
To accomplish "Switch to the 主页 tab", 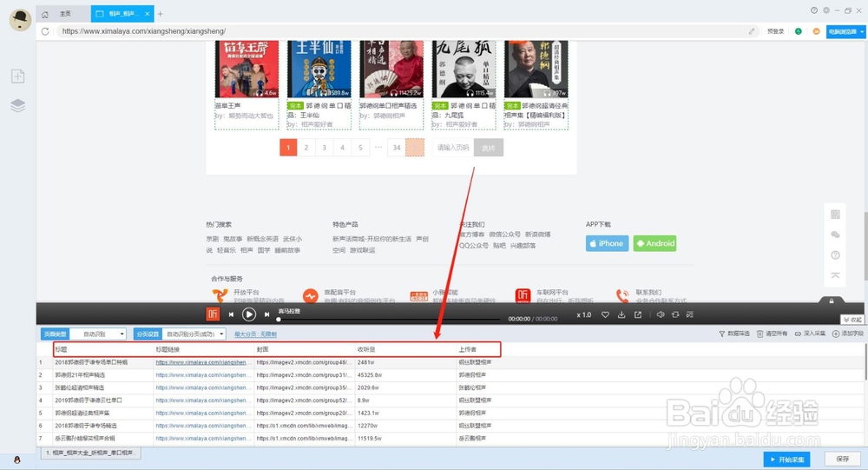I will click(x=63, y=14).
